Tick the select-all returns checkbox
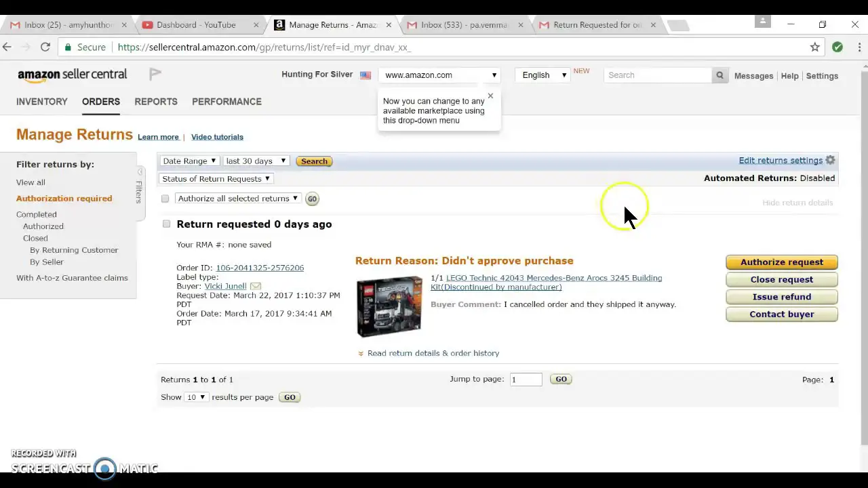Viewport: 868px width, 488px height. click(x=165, y=199)
